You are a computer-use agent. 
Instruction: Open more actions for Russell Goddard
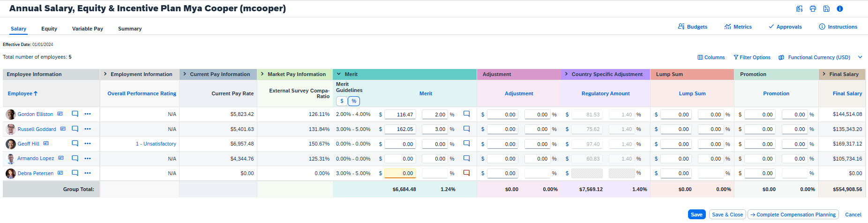click(88, 129)
